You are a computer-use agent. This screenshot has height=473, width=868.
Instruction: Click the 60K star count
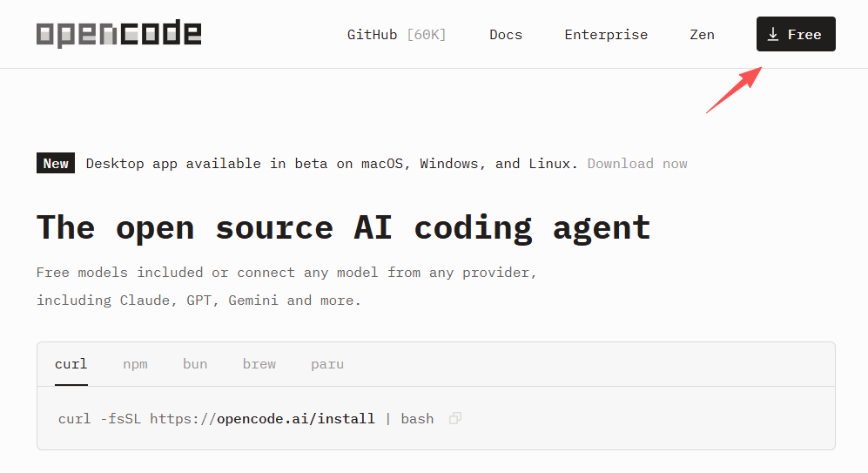tap(426, 35)
